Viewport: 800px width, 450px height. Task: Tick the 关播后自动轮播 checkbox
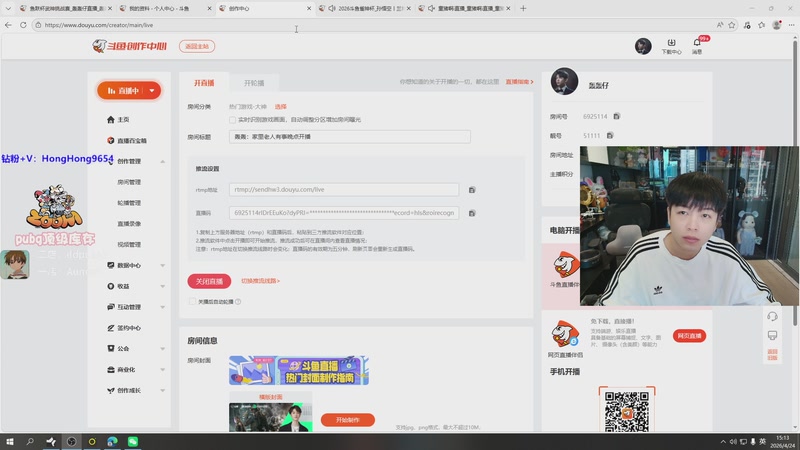pos(192,301)
